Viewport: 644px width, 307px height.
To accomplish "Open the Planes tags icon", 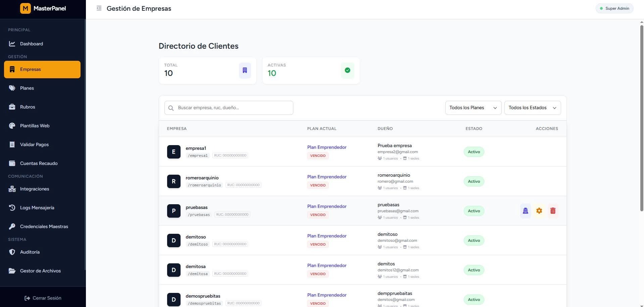I will (x=12, y=88).
